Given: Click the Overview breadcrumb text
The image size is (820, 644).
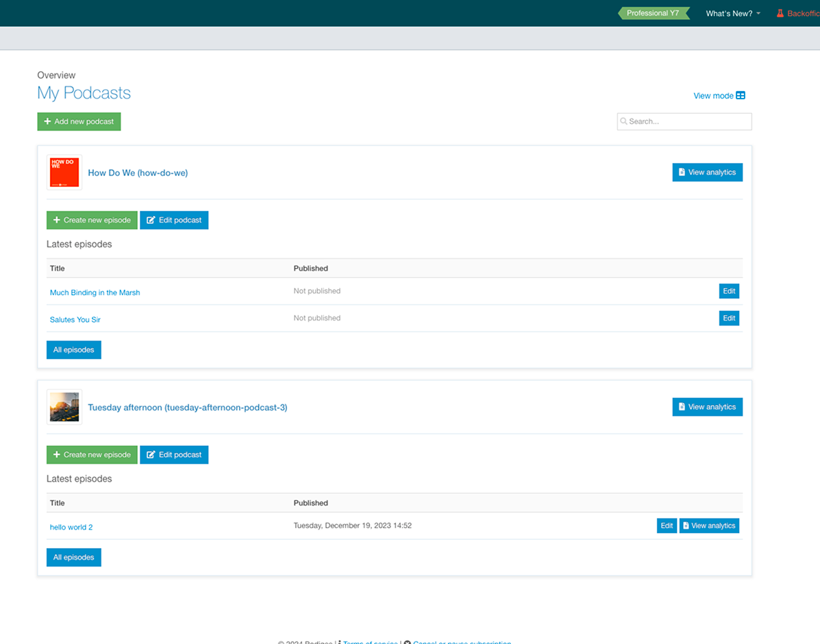Looking at the screenshot, I should click(x=56, y=75).
